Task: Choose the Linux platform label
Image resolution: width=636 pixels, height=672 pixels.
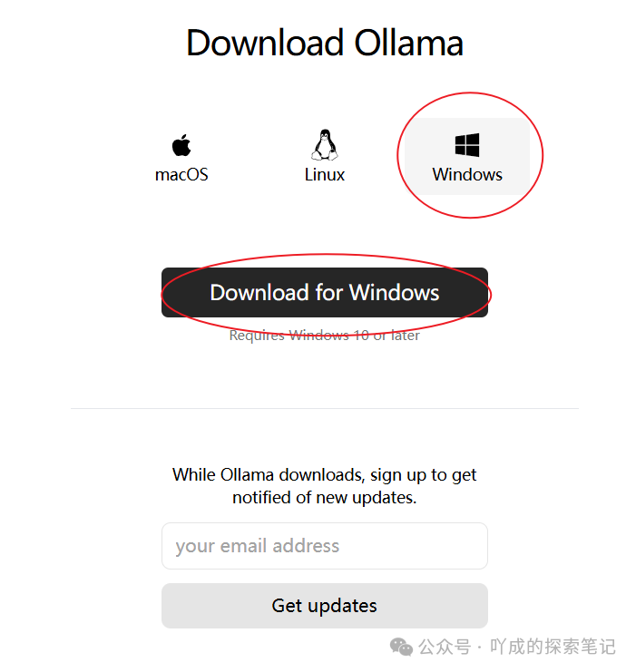Action: tap(325, 175)
